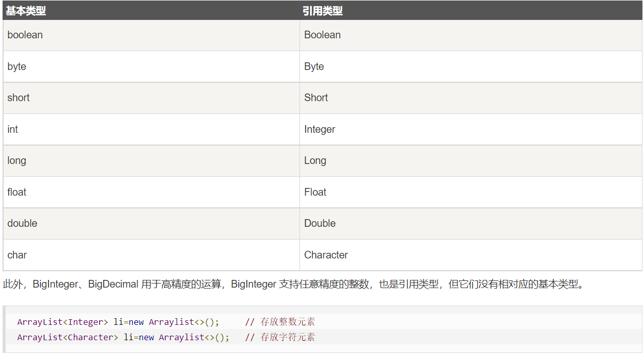Select the short cell in the first column
The width and height of the screenshot is (644, 355).
coord(18,98)
